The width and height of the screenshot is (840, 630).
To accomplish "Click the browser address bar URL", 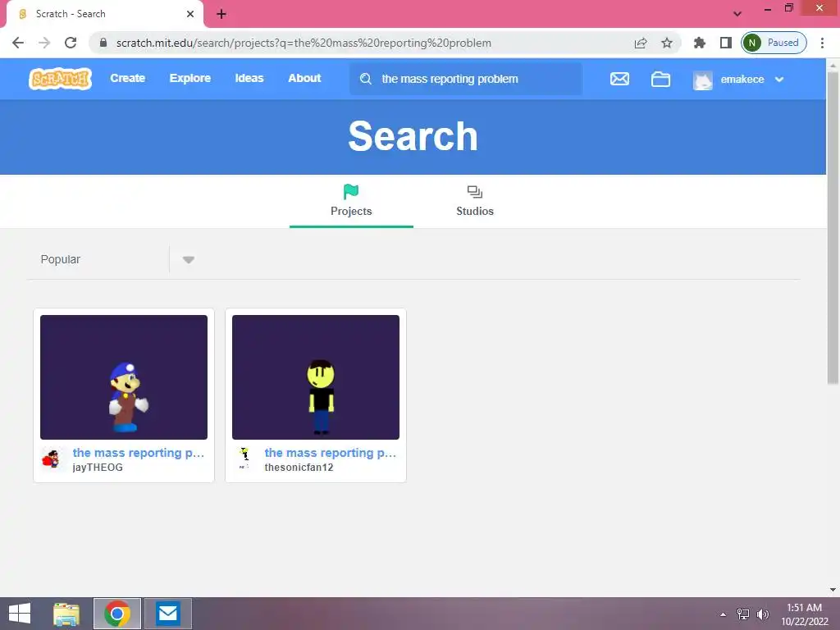I will point(304,43).
